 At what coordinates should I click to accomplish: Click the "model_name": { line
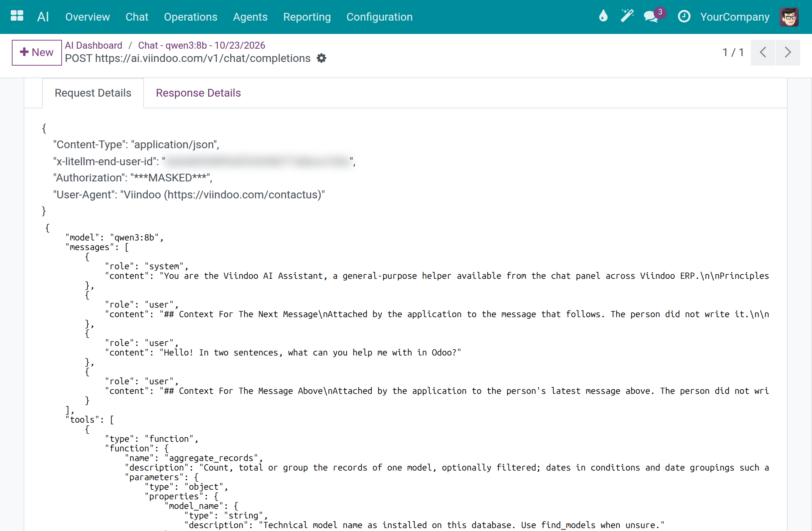[x=202, y=506]
